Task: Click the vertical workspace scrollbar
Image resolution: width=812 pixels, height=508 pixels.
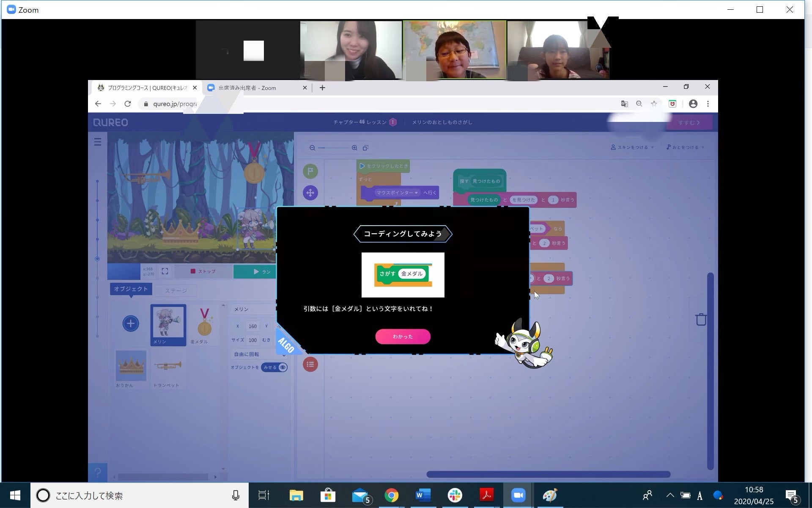Action: click(710, 371)
